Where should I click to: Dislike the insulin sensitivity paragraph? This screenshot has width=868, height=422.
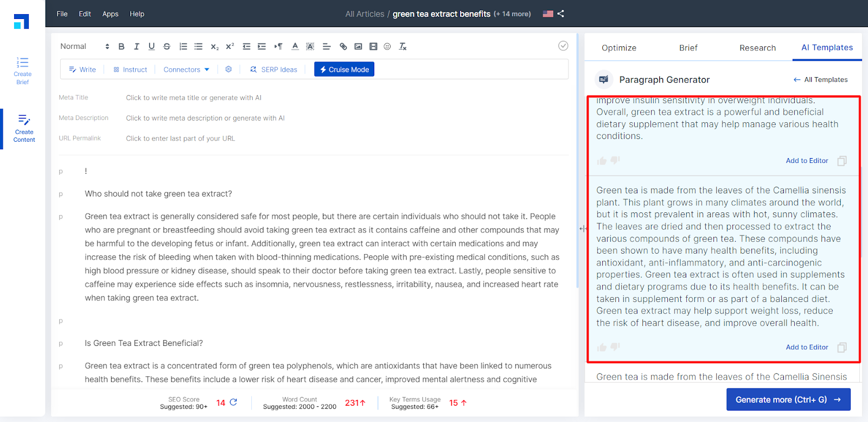tap(615, 160)
